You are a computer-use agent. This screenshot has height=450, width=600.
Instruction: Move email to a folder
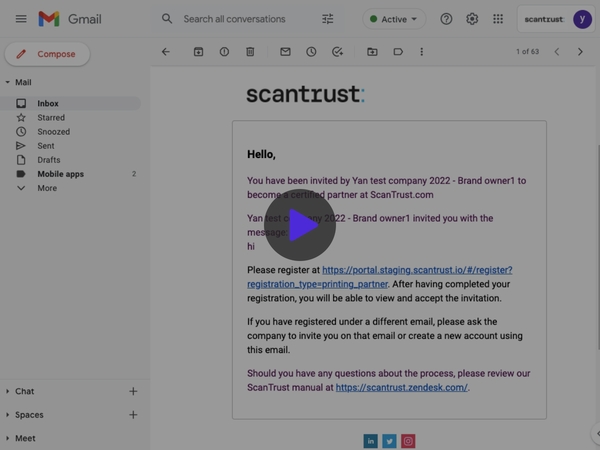point(372,52)
